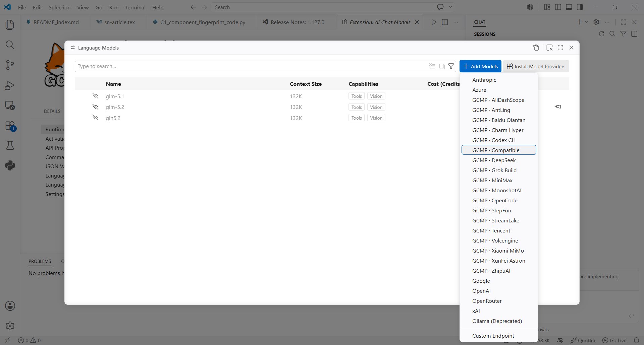Open the Source Control view
This screenshot has width=644, height=345.
(x=10, y=65)
